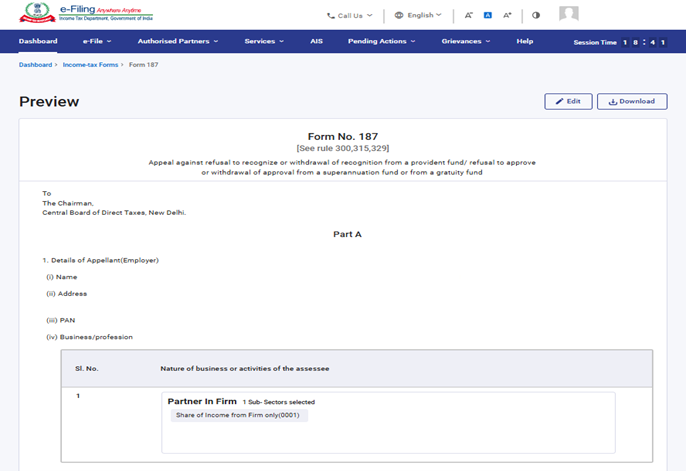The height and width of the screenshot is (471, 686).
Task: Click the globe language icon
Action: pos(398,16)
